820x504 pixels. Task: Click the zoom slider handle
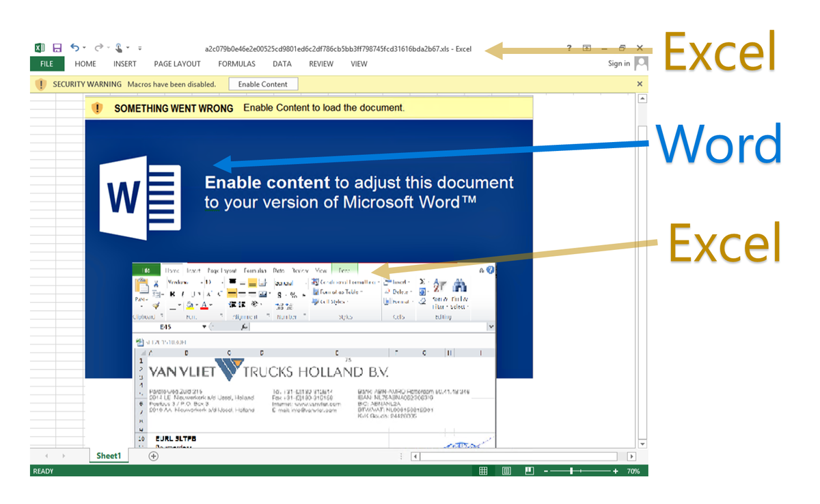[x=571, y=471]
